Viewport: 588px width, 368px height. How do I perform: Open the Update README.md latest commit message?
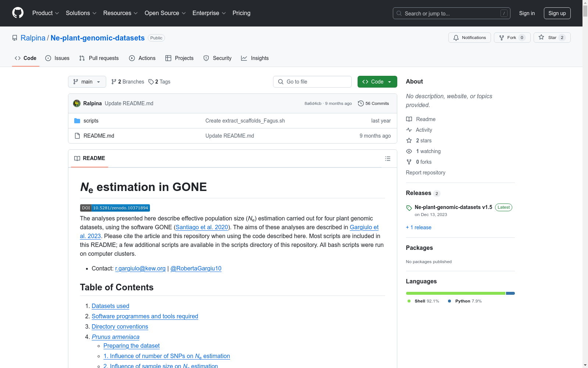(x=129, y=103)
